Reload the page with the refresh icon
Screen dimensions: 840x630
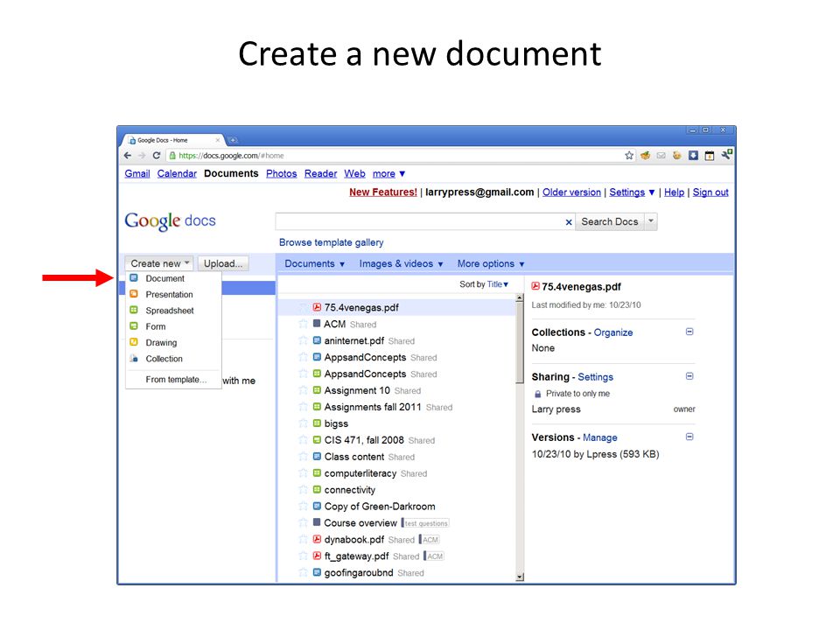pos(157,156)
